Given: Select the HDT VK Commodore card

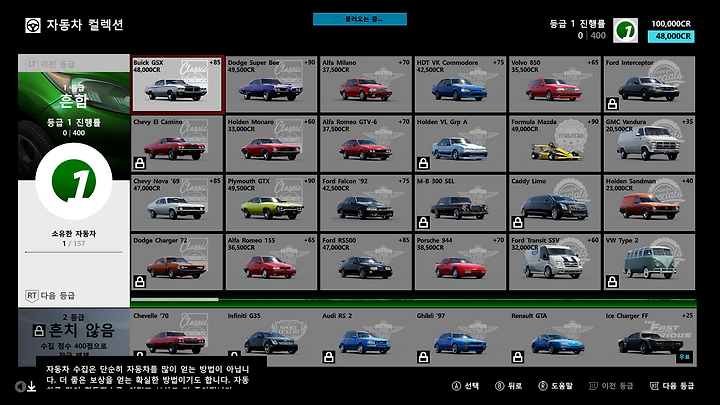Looking at the screenshot, I should pyautogui.click(x=460, y=85).
